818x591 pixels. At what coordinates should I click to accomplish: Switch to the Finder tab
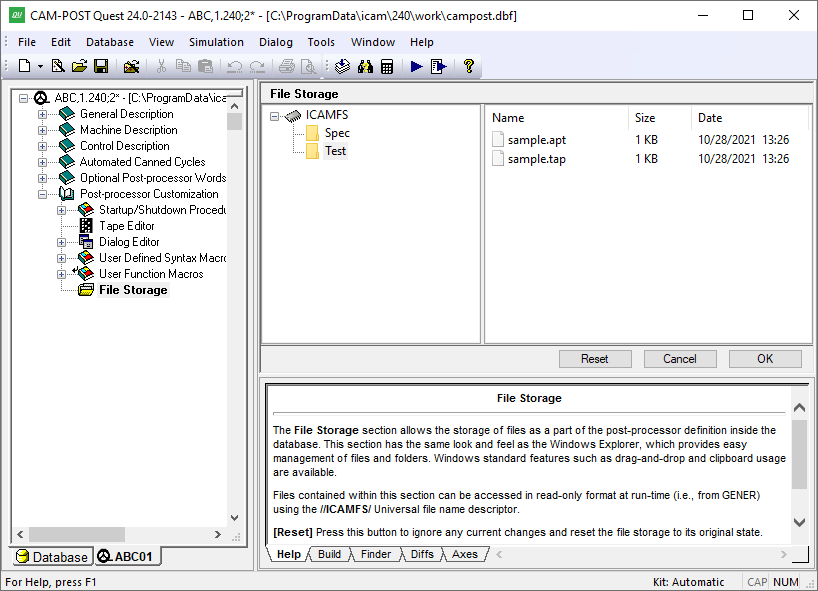376,554
